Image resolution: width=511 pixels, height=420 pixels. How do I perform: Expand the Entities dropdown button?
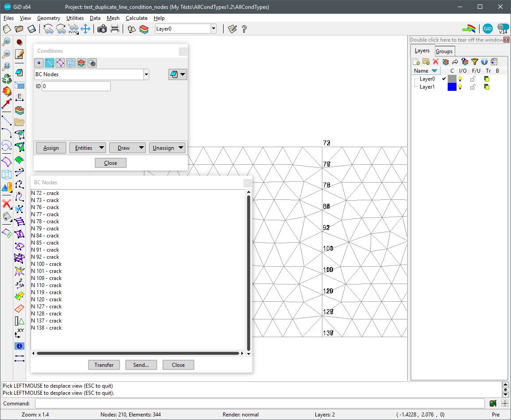pos(88,148)
